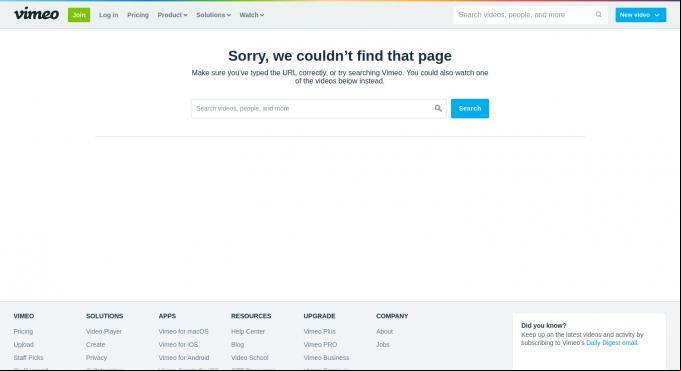The height and width of the screenshot is (371, 681).
Task: Open the Help Center footer link
Action: pyautogui.click(x=248, y=331)
